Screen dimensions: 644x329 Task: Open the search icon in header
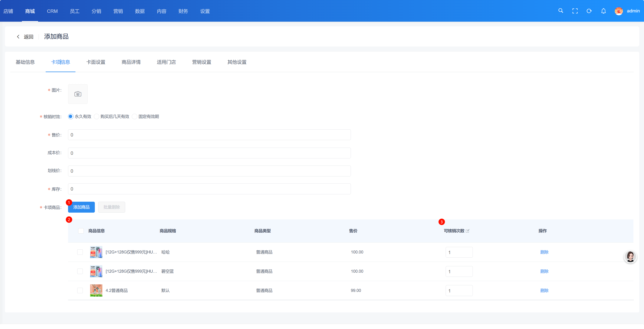coord(561,11)
